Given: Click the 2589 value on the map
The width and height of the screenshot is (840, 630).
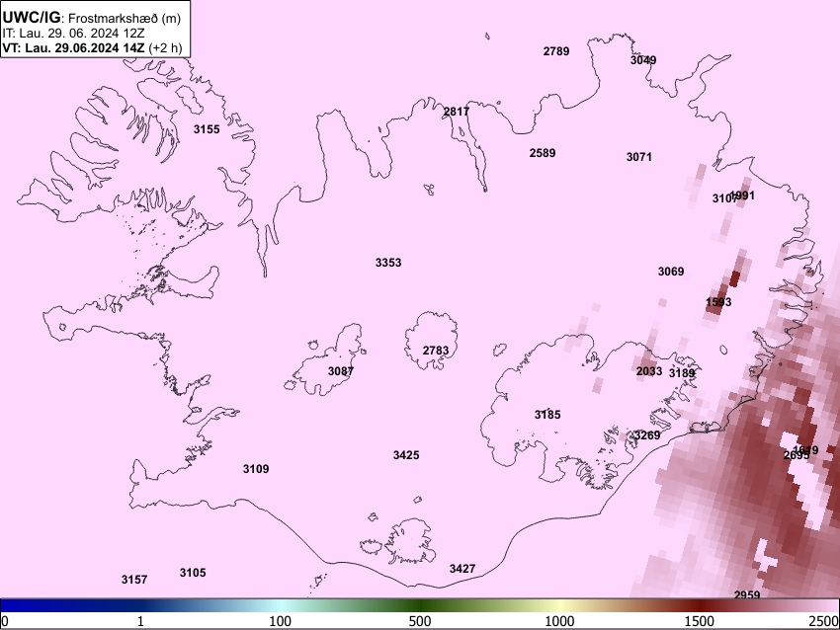Looking at the screenshot, I should (x=543, y=153).
